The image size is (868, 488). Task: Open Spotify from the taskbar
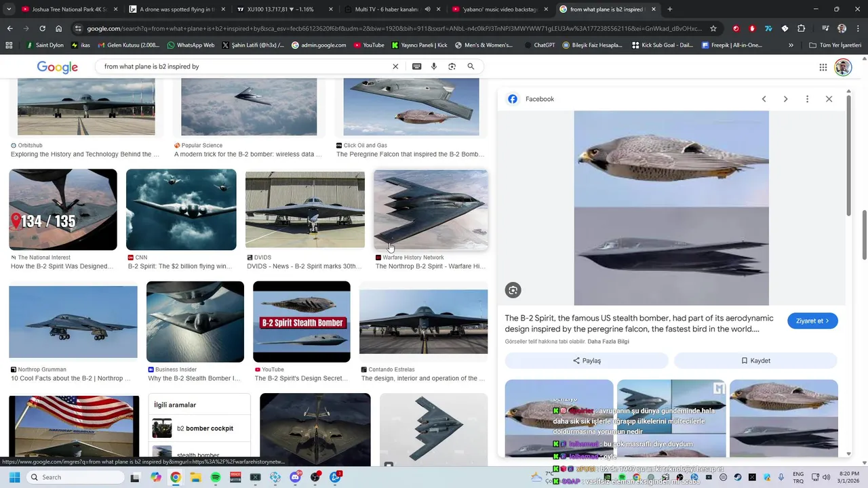tap(216, 477)
